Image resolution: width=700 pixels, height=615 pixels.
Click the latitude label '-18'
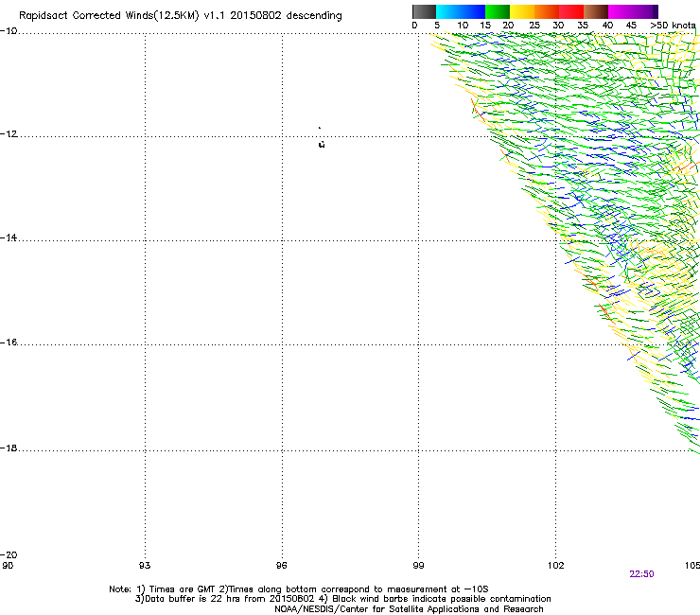click(9, 448)
